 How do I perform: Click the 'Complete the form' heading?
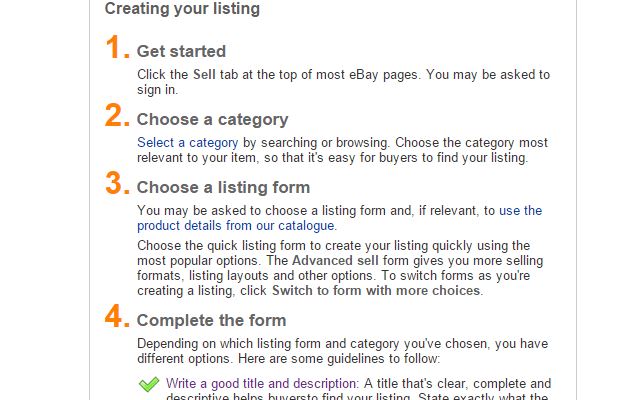(211, 320)
